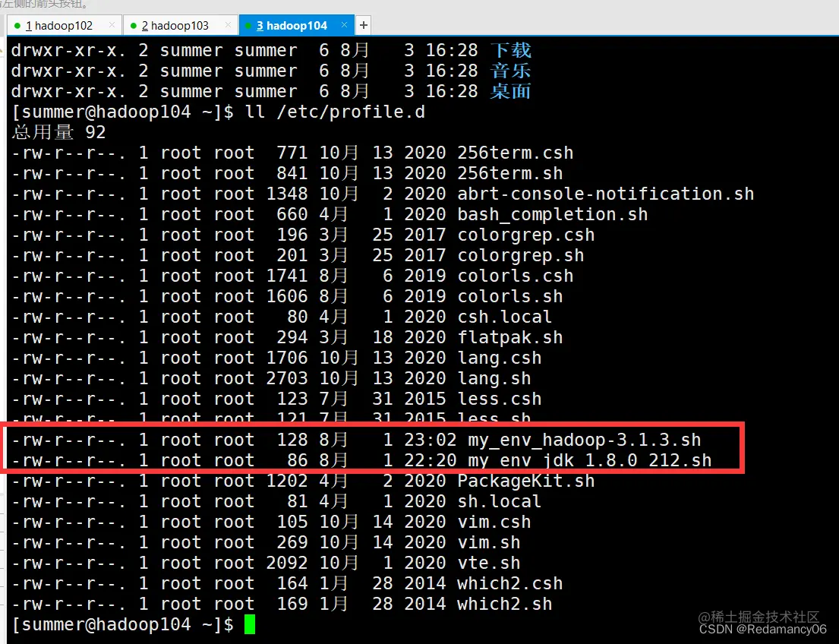Screen dimensions: 839x644
Task: Click the green status dot of hadoop104
Action: pos(249,26)
